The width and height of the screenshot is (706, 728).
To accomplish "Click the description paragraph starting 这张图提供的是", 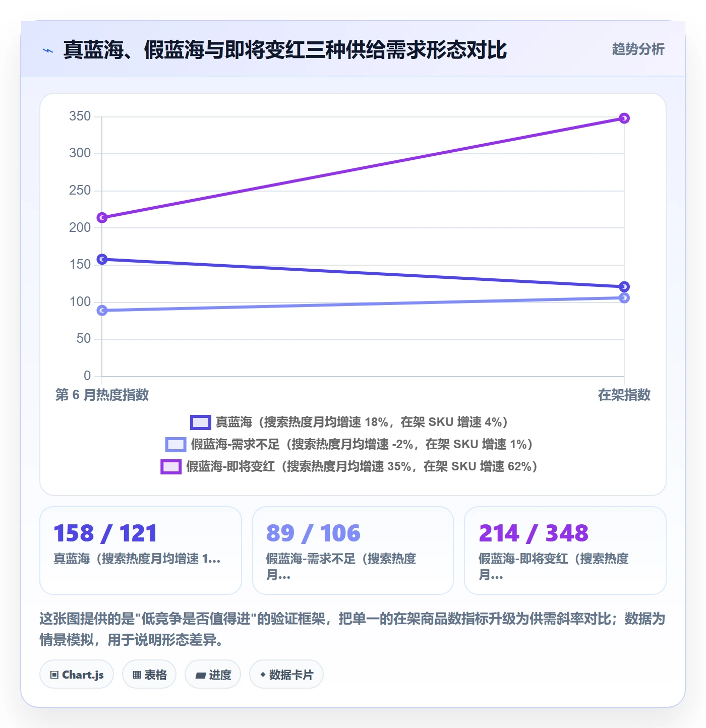I will 352,629.
